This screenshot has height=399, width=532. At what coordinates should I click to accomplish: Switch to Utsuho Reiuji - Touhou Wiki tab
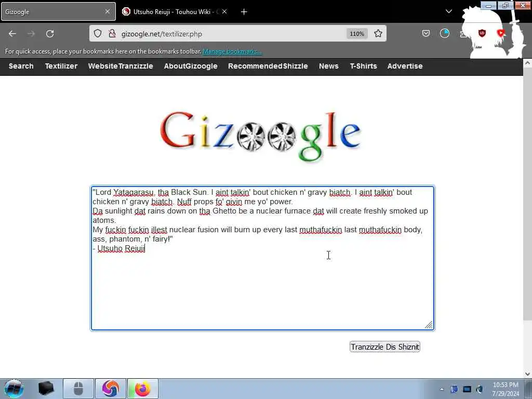[176, 11]
